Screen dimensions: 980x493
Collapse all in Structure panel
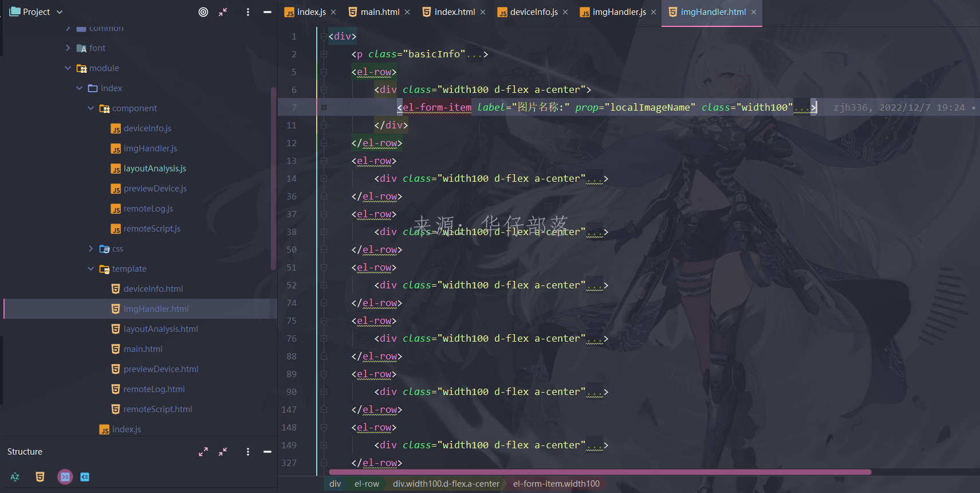[x=223, y=452]
